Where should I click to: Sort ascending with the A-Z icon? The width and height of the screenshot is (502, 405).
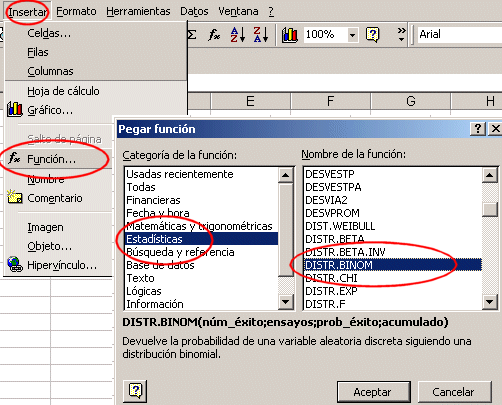point(238,34)
